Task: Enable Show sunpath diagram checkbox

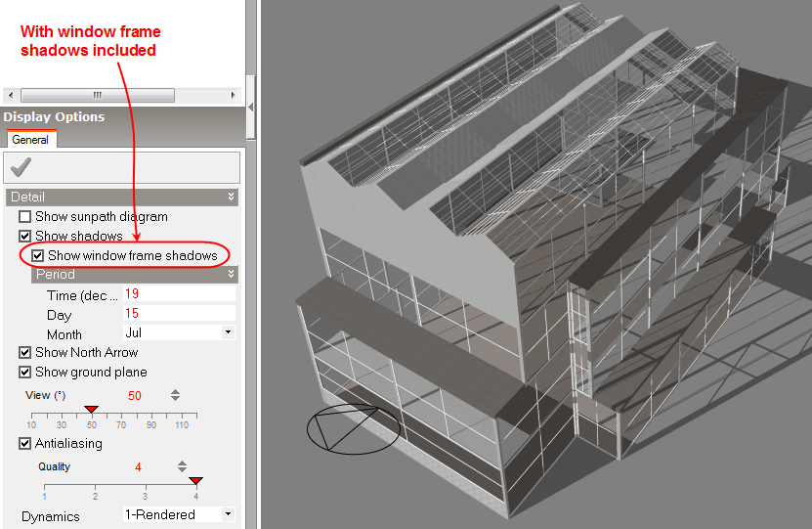Action: 25,216
